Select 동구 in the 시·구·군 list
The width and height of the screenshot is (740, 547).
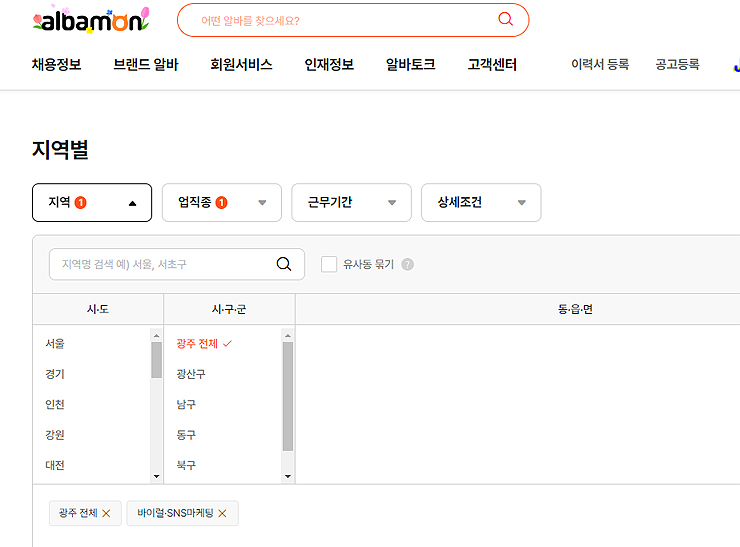[186, 435]
